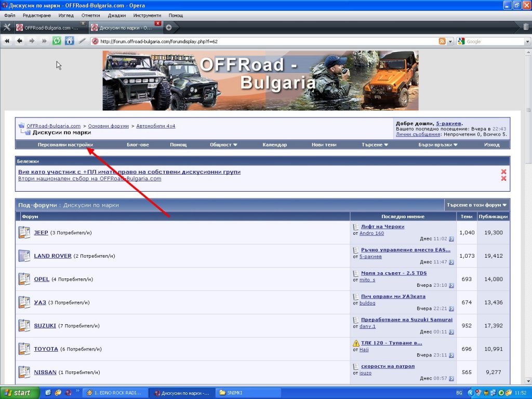The height and width of the screenshot is (399, 532).
Task: Open the Opera panels wrench icon
Action: click(7, 28)
